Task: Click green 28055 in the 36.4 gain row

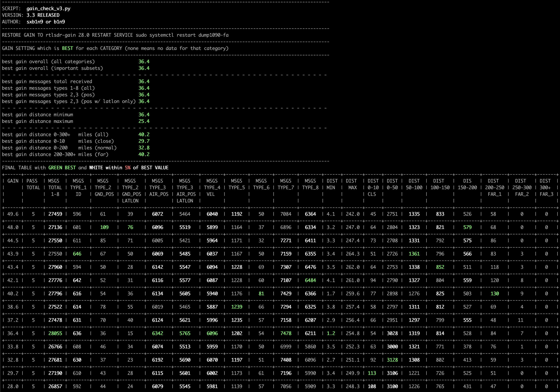Action: [55, 333]
